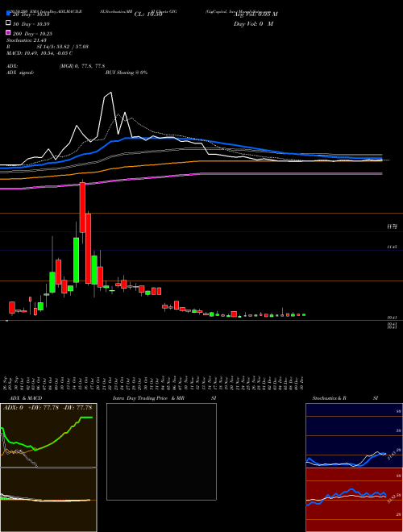Click the 11.45 price axis label

[393, 247]
